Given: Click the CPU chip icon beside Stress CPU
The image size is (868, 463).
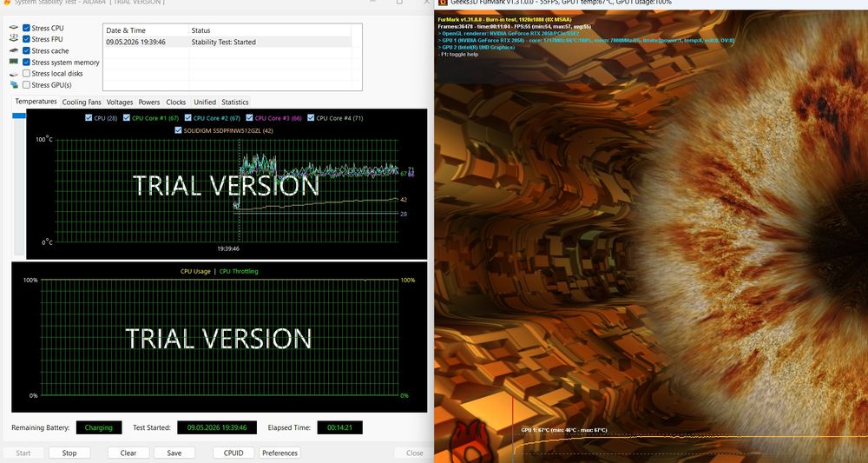Looking at the screenshot, I should point(14,28).
